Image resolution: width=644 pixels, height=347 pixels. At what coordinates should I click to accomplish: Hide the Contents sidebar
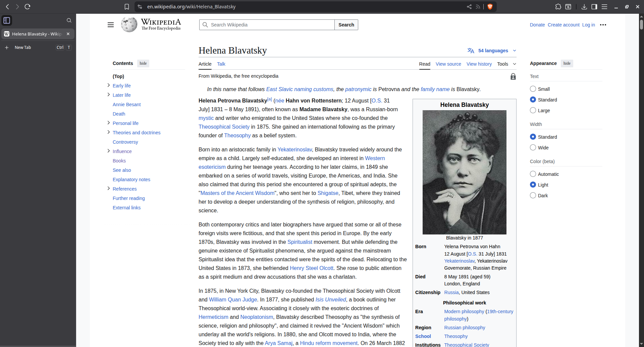point(143,63)
